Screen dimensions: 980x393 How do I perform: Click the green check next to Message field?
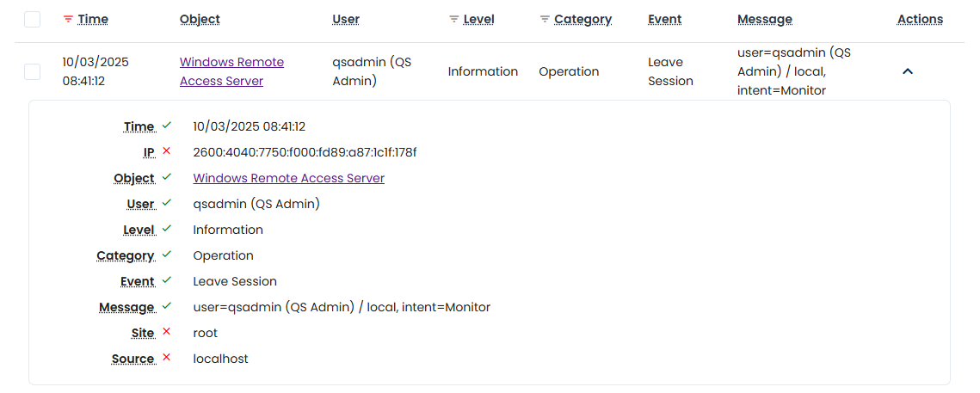pos(166,306)
